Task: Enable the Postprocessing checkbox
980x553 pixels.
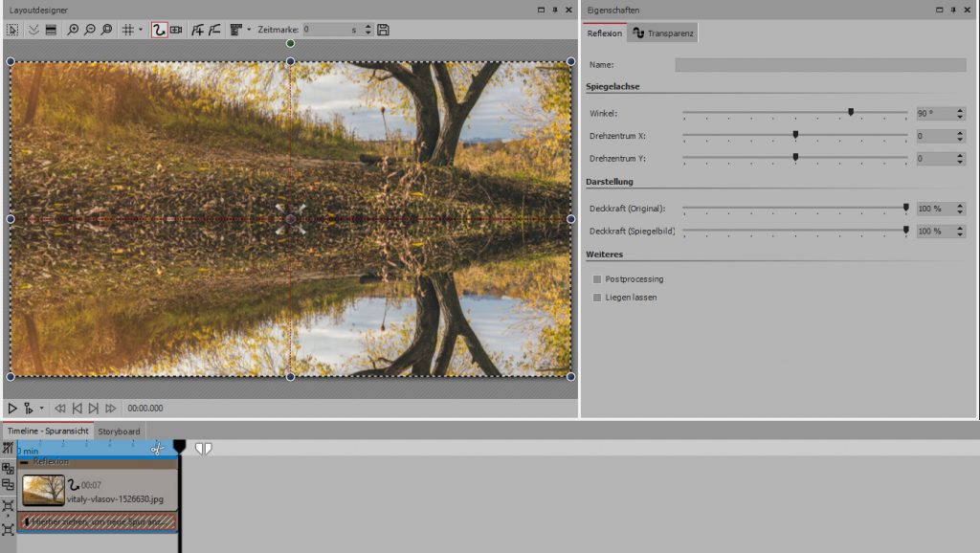Action: point(597,279)
